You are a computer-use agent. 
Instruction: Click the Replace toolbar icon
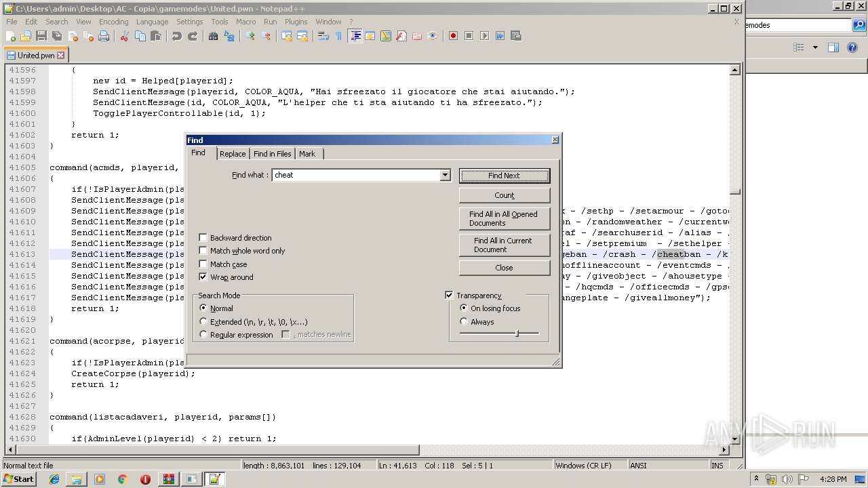tap(229, 36)
